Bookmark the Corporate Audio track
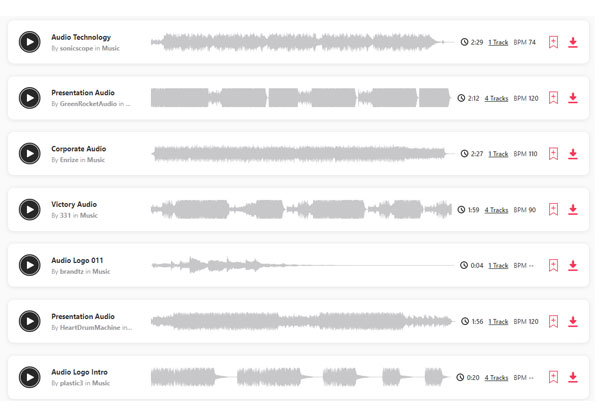Screen dimensions: 600x411 pos(553,154)
